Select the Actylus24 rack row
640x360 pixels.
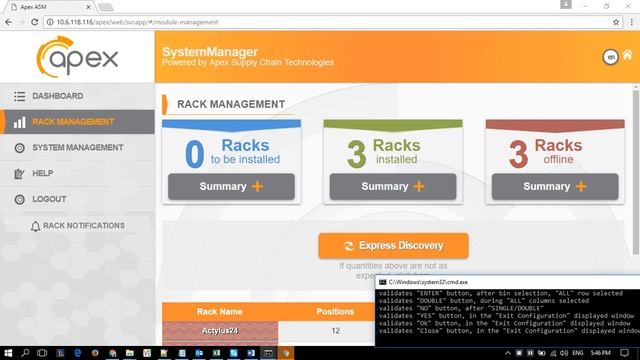pyautogui.click(x=220, y=331)
